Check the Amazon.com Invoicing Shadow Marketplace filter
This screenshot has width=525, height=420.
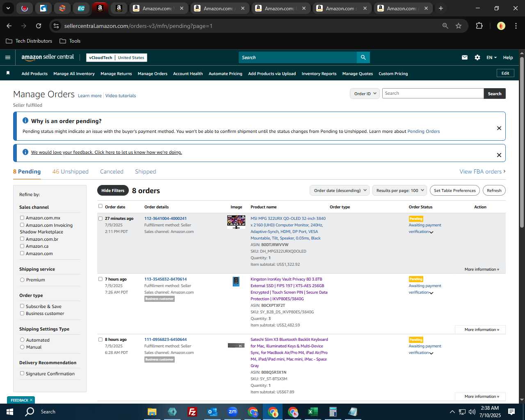[x=22, y=225]
